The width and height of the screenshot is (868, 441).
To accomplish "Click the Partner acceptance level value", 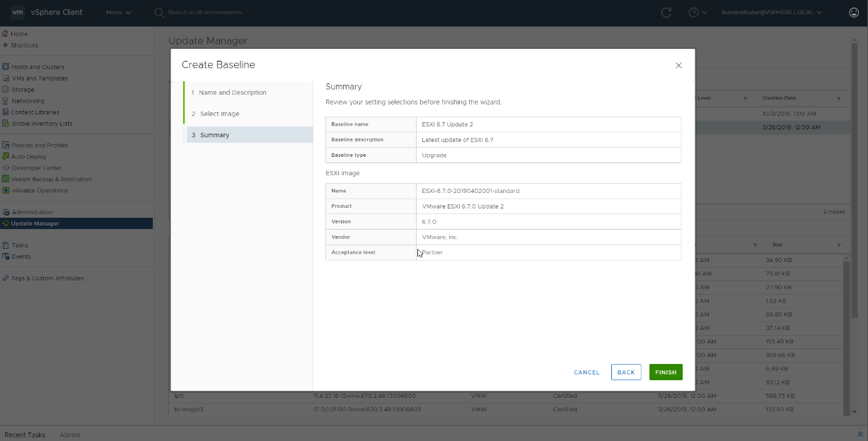I will [432, 252].
